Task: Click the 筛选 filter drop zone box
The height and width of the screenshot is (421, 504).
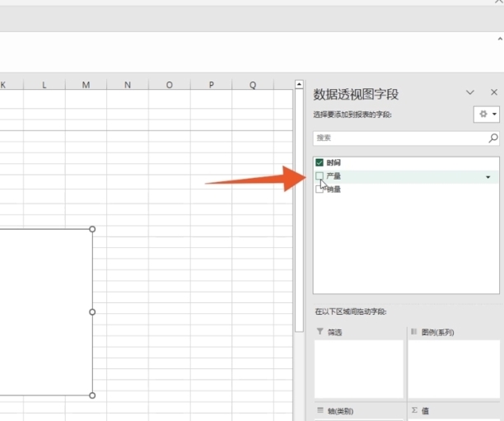Action: click(x=358, y=369)
